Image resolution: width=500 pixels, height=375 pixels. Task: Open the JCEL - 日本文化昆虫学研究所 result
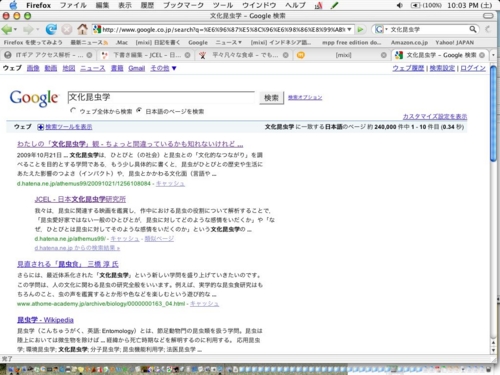[x=80, y=199]
